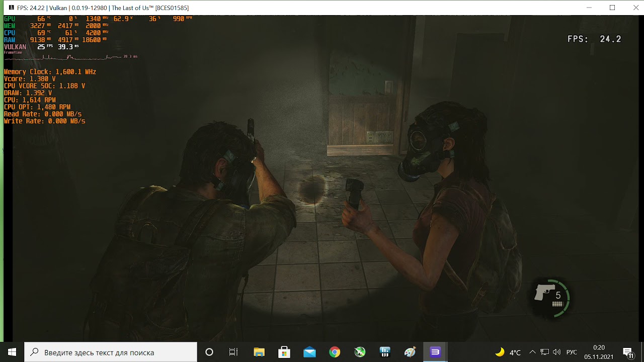The width and height of the screenshot is (644, 362).
Task: Click the 'Read Rate: 0.000 MB/s' line
Action: (42, 114)
